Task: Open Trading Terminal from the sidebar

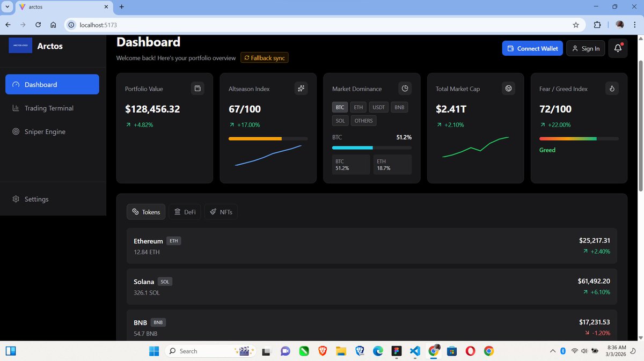Action: coord(49,108)
